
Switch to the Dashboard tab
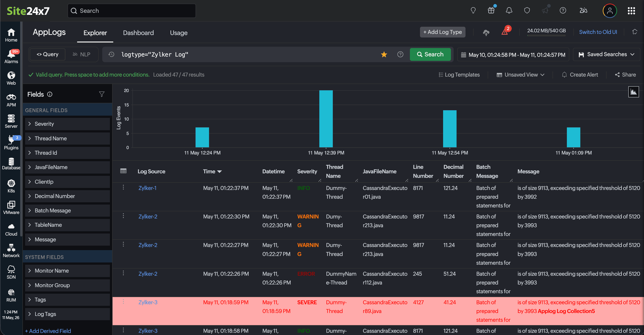click(138, 33)
